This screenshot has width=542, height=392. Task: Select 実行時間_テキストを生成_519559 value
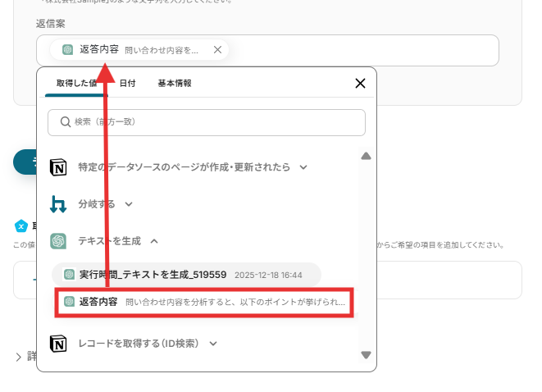(186, 275)
